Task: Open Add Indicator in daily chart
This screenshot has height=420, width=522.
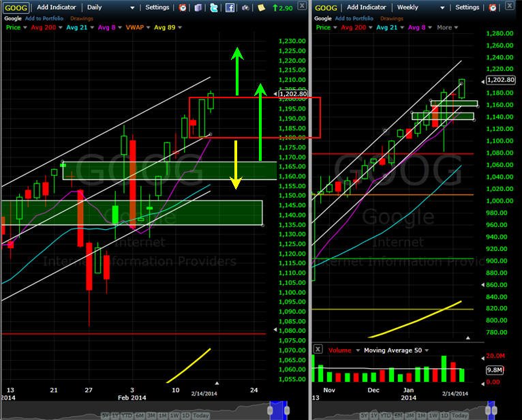Action: pyautogui.click(x=57, y=7)
